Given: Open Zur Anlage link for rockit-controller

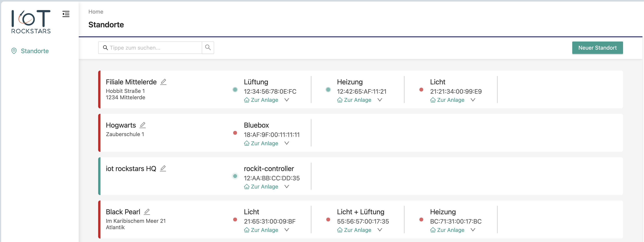Looking at the screenshot, I should tap(261, 187).
